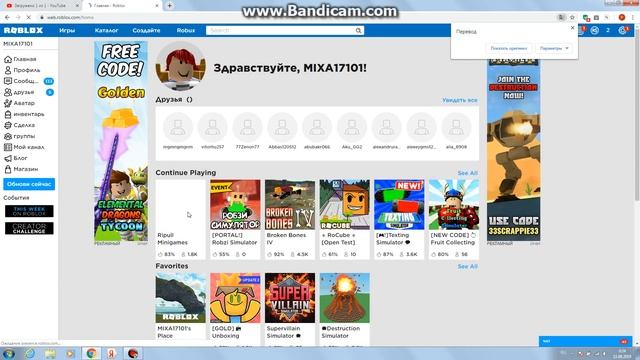
Task: Open the Yandex taskbar icon
Action: (x=111, y=353)
